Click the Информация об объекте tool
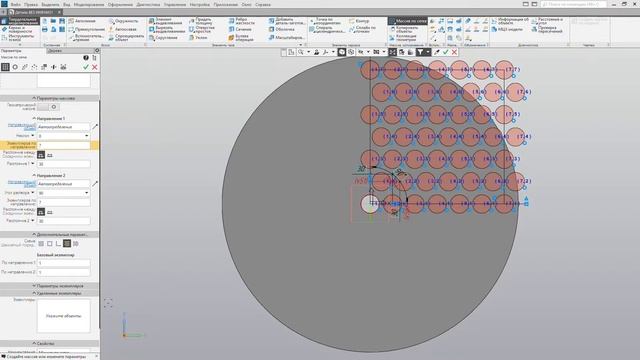 (x=510, y=21)
